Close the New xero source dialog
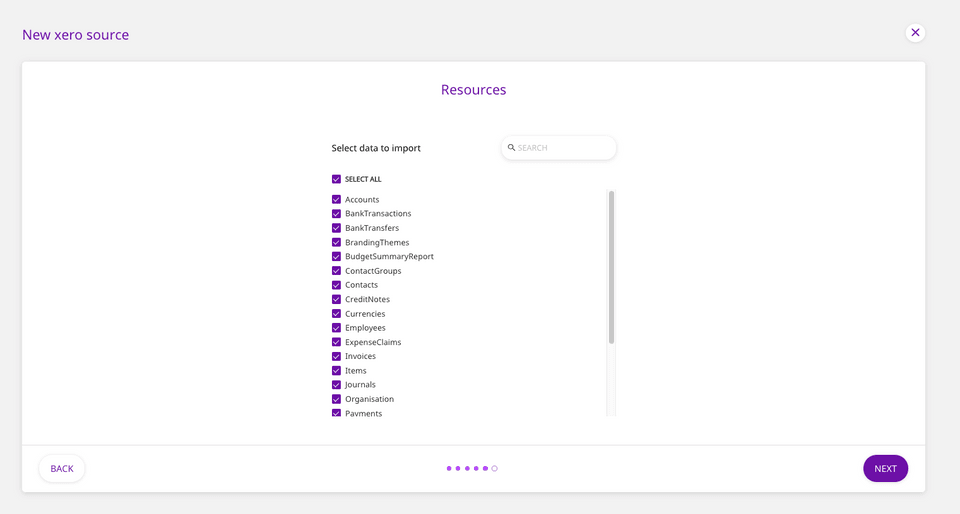Image resolution: width=960 pixels, height=514 pixels. click(915, 33)
